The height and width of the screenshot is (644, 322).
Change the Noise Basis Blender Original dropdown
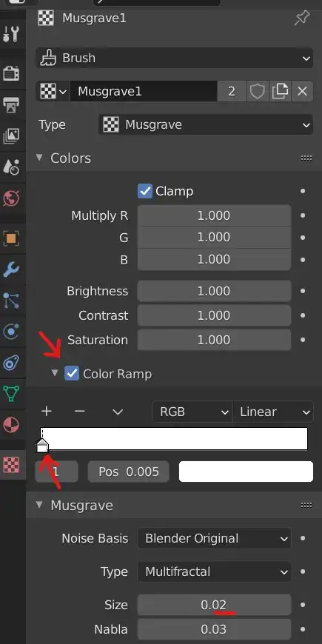pos(214,538)
